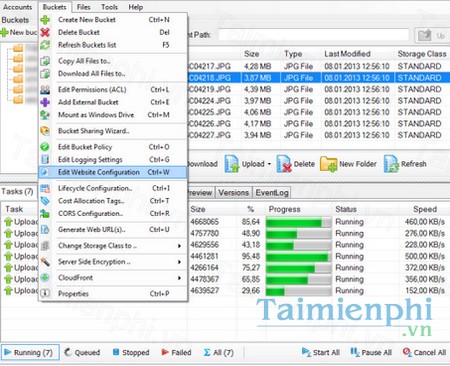Screen dimensions: 450x366
Task: Open the Upload dropdown arrow
Action: 269,164
